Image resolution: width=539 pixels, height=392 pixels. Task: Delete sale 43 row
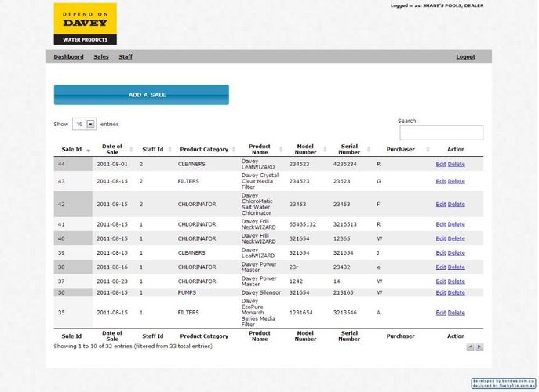pyautogui.click(x=456, y=181)
